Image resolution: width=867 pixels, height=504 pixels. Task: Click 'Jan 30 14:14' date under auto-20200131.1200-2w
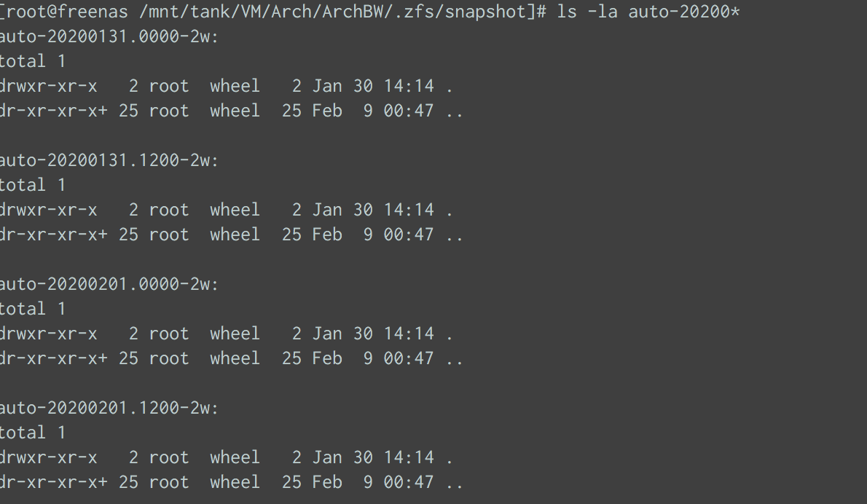(373, 210)
